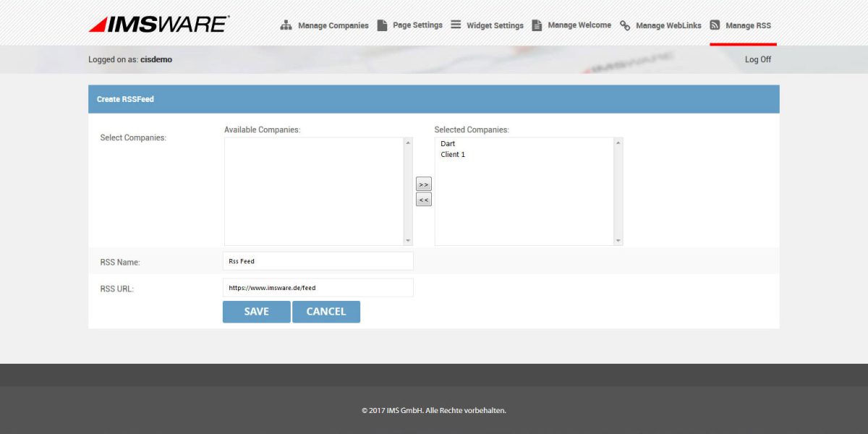Select Dart in Selected Companies
The width and height of the screenshot is (868, 434).
pyautogui.click(x=448, y=143)
